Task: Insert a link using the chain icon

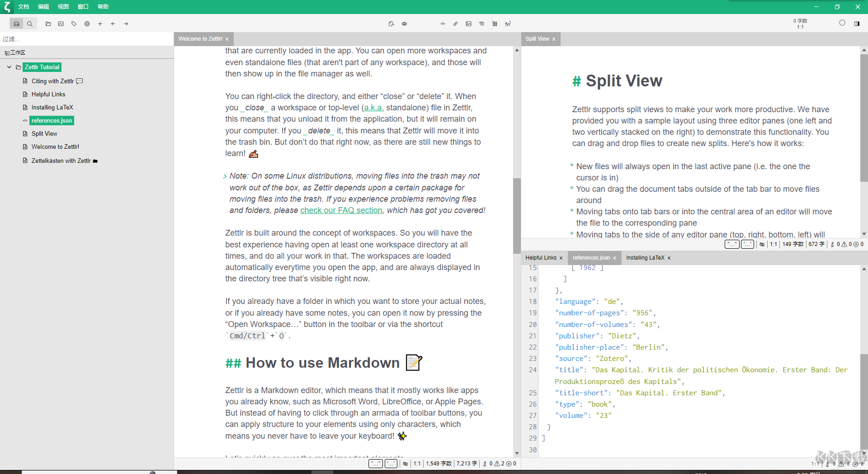Action: point(455,24)
